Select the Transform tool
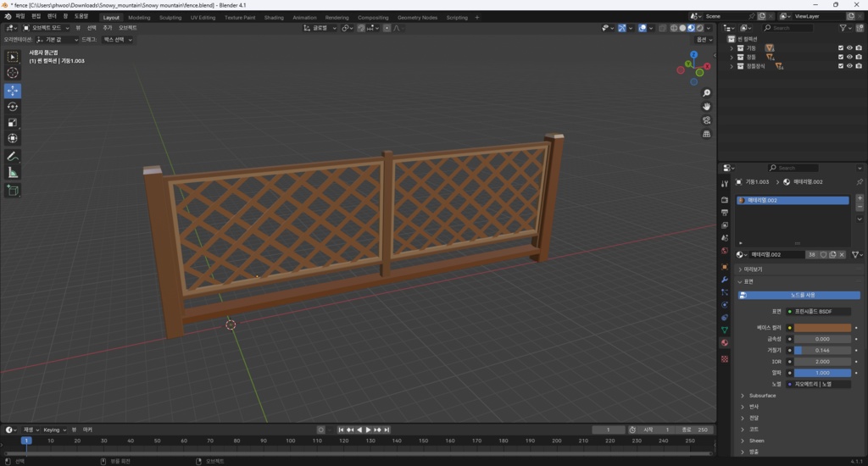 (x=12, y=138)
